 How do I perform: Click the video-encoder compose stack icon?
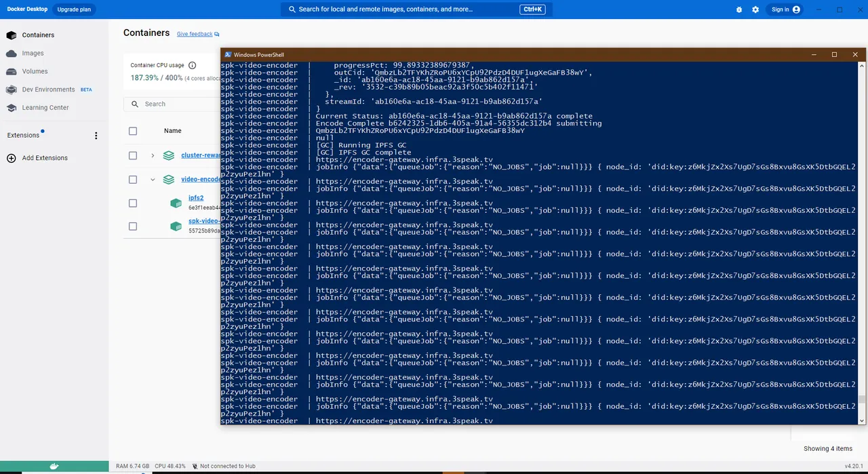168,180
